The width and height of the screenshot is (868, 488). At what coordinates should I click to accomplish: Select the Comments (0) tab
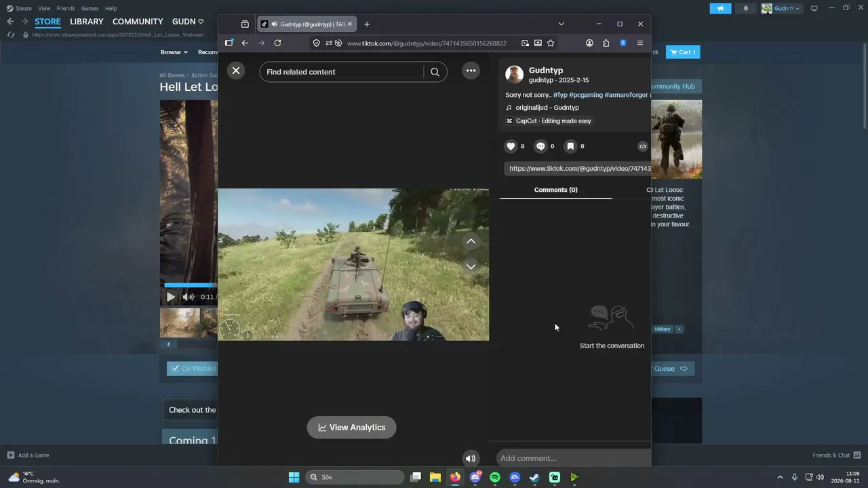click(556, 190)
